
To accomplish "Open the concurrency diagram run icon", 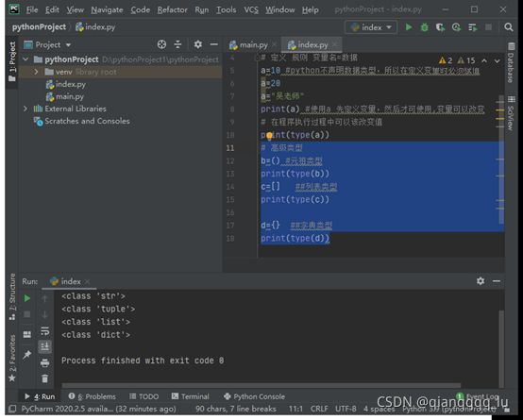I will [x=473, y=27].
